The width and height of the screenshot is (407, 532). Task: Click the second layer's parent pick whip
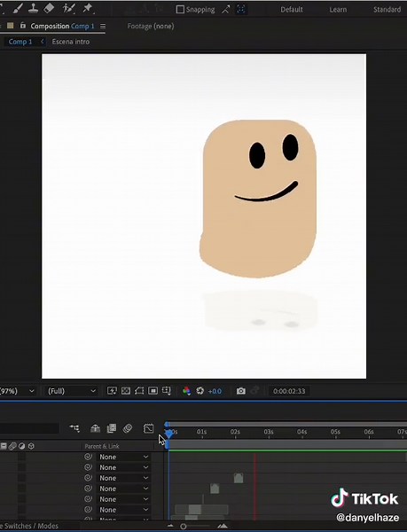(88, 467)
